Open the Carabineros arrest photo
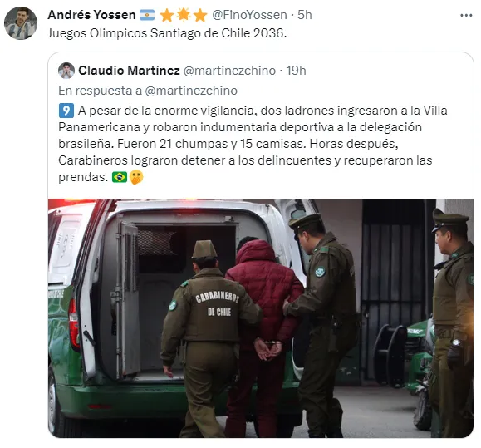 pos(261,318)
